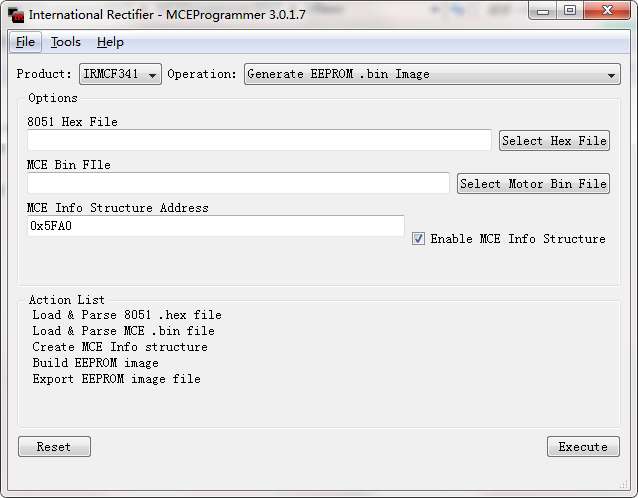Click the MCE Info Structure Address field
This screenshot has height=498, width=638.
tap(216, 226)
